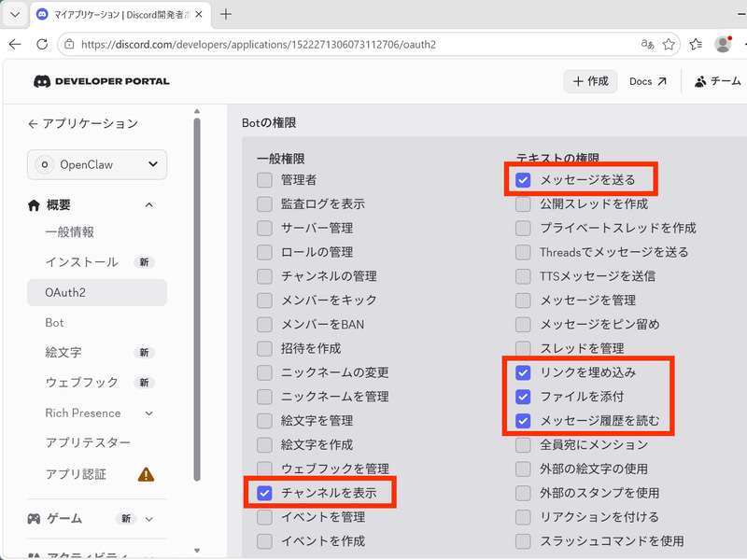
Task: Open 一般情報 page
Action: [69, 231]
